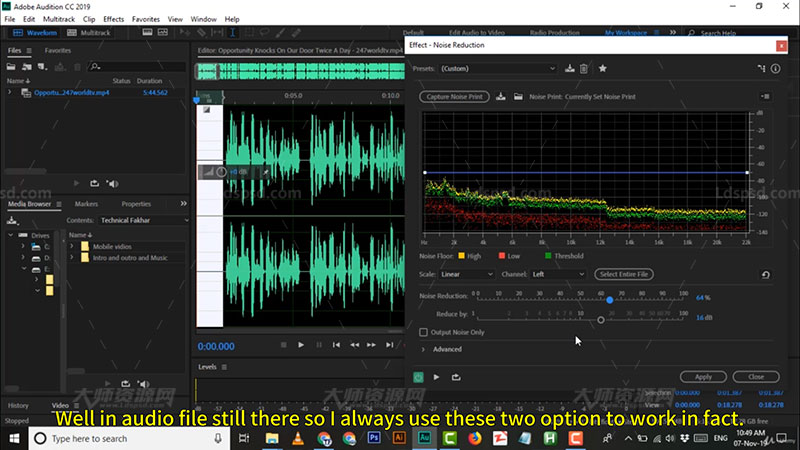The width and height of the screenshot is (800, 450).
Task: Preview play in Noise Reduction dialog
Action: pyautogui.click(x=436, y=377)
